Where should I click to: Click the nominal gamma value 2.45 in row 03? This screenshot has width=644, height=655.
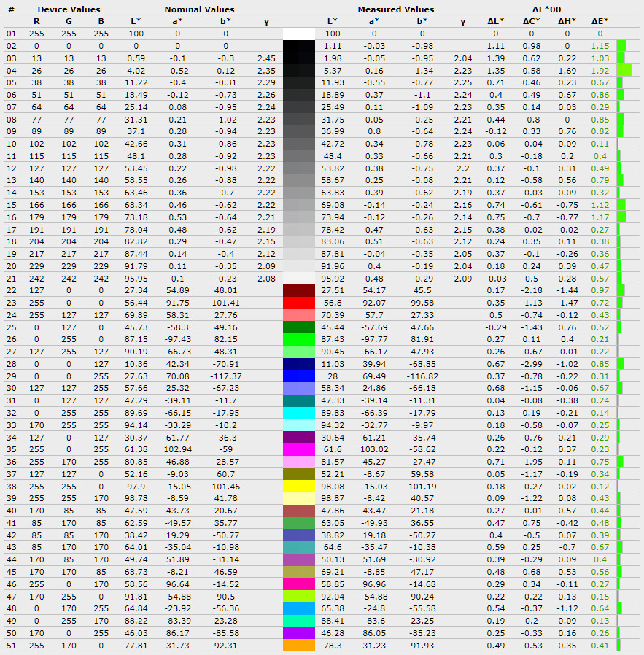click(266, 58)
